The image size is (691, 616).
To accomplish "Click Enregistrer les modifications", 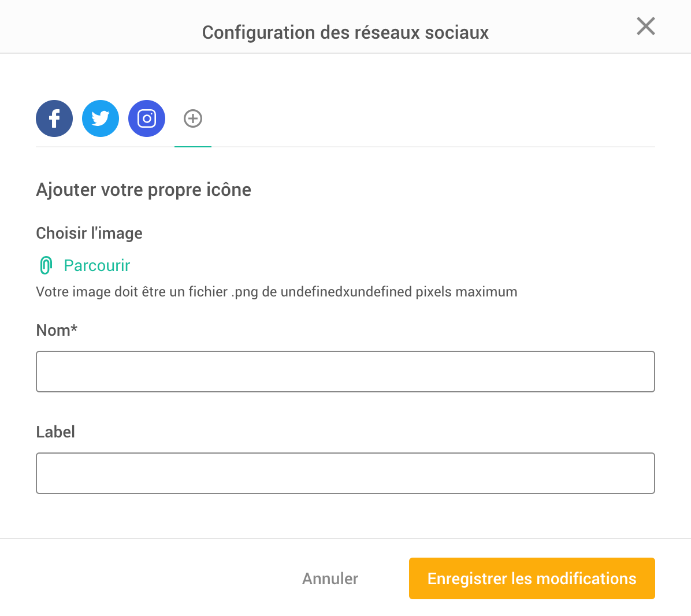I will tap(532, 578).
